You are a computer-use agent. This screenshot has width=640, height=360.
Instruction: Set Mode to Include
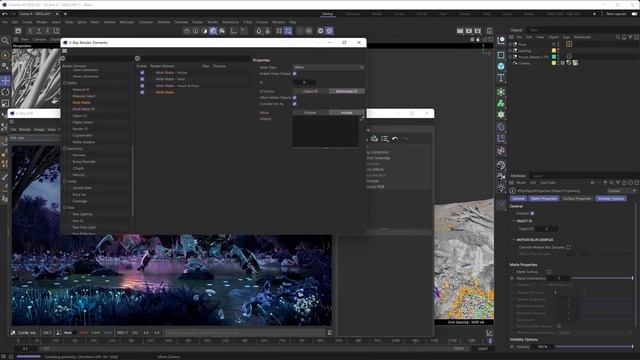click(x=347, y=112)
